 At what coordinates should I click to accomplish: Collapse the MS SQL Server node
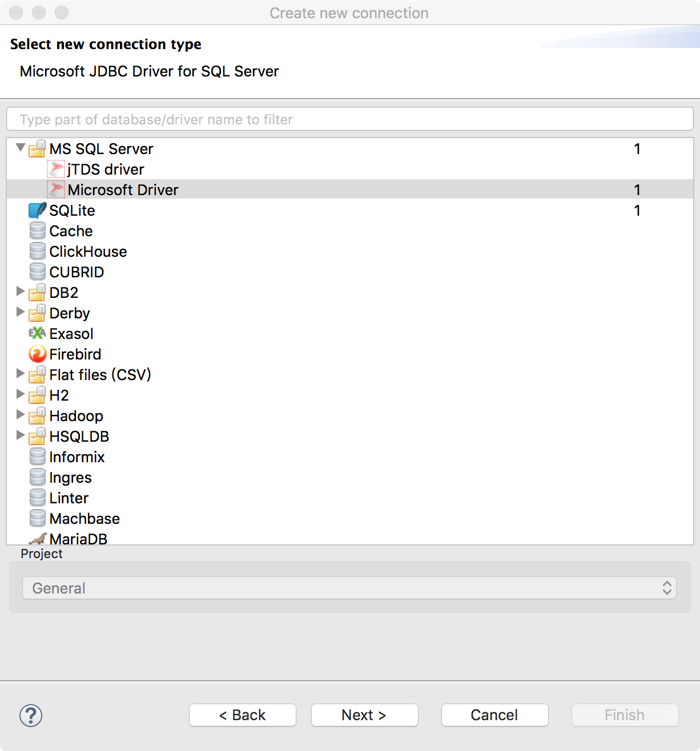[x=21, y=148]
